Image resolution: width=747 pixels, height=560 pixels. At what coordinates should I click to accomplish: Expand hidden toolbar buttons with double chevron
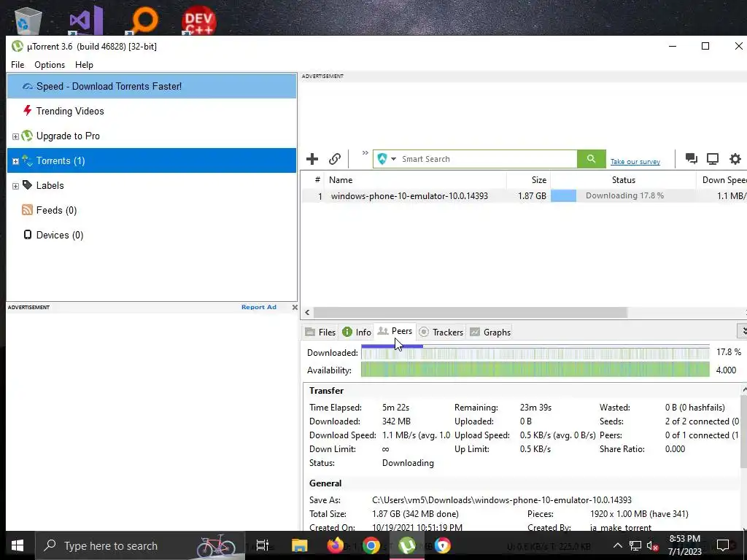365,153
